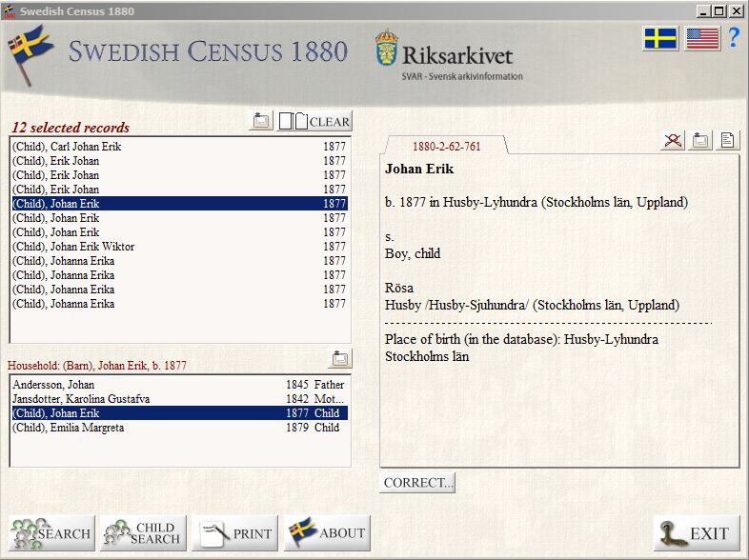Print the current record
Image resolution: width=749 pixels, height=560 pixels.
tap(234, 533)
